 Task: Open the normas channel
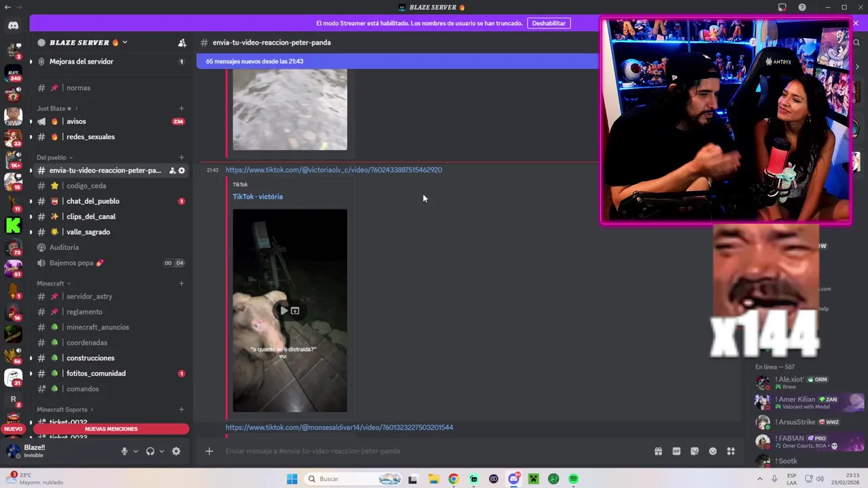click(111, 88)
